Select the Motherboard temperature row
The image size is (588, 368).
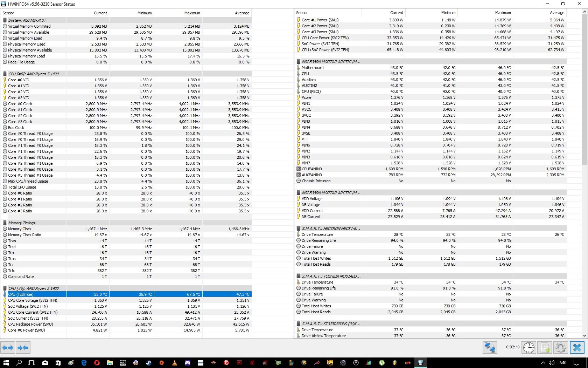(x=430, y=68)
